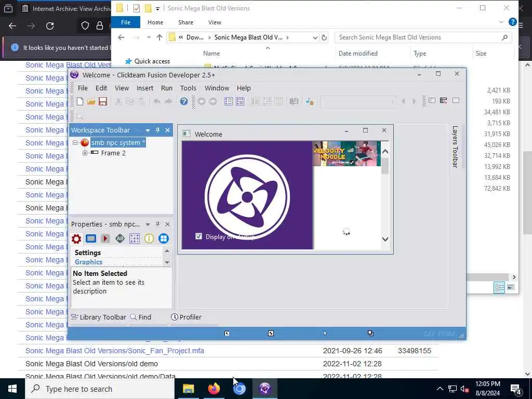Open the Edit menu in Fusion
The height and width of the screenshot is (399, 532).
[101, 88]
